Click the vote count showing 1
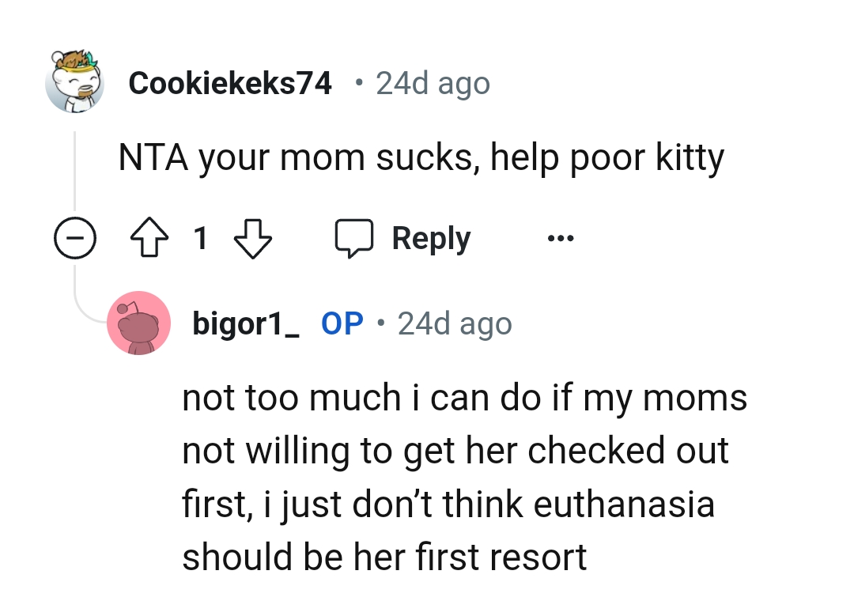 (202, 238)
